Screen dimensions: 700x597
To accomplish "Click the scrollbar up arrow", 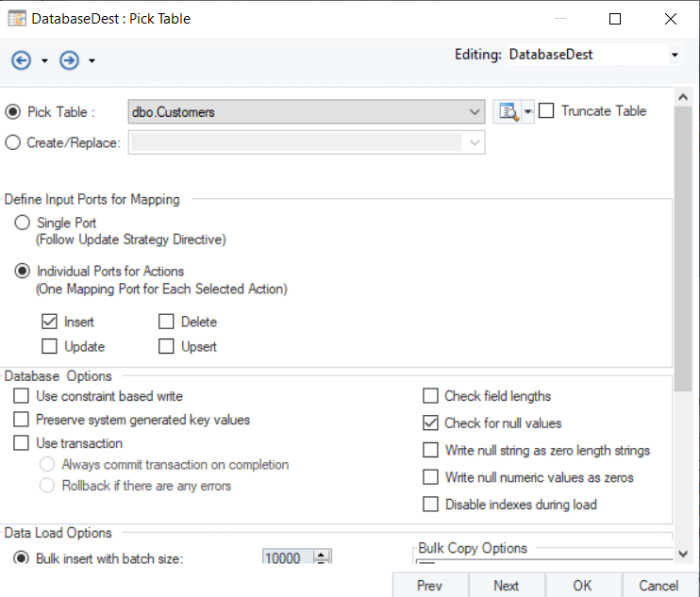I will click(683, 97).
